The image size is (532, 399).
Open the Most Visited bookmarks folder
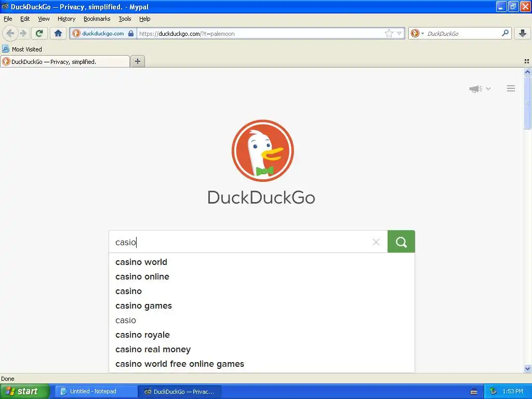coord(22,49)
